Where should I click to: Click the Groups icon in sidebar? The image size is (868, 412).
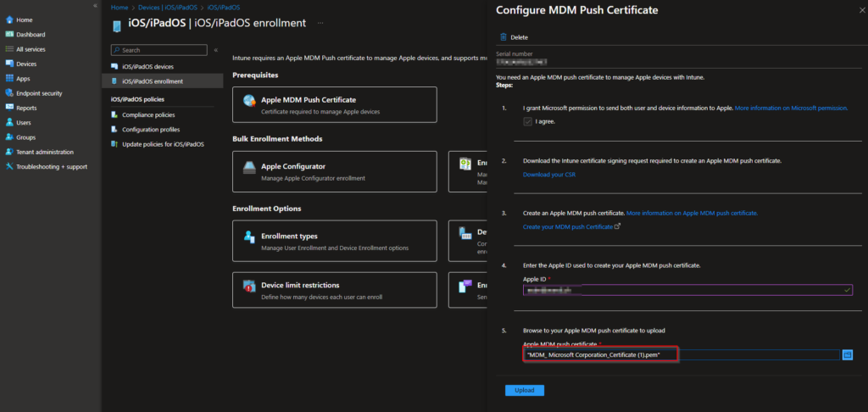pos(9,137)
